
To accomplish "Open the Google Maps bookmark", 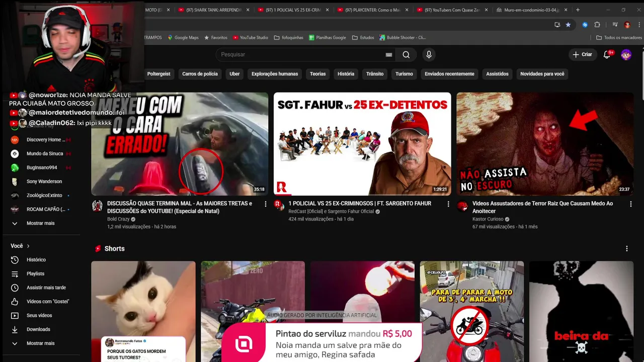I will pos(183,38).
